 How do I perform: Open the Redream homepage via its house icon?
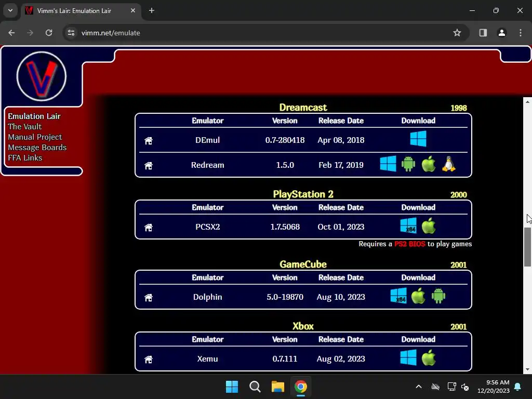(148, 166)
